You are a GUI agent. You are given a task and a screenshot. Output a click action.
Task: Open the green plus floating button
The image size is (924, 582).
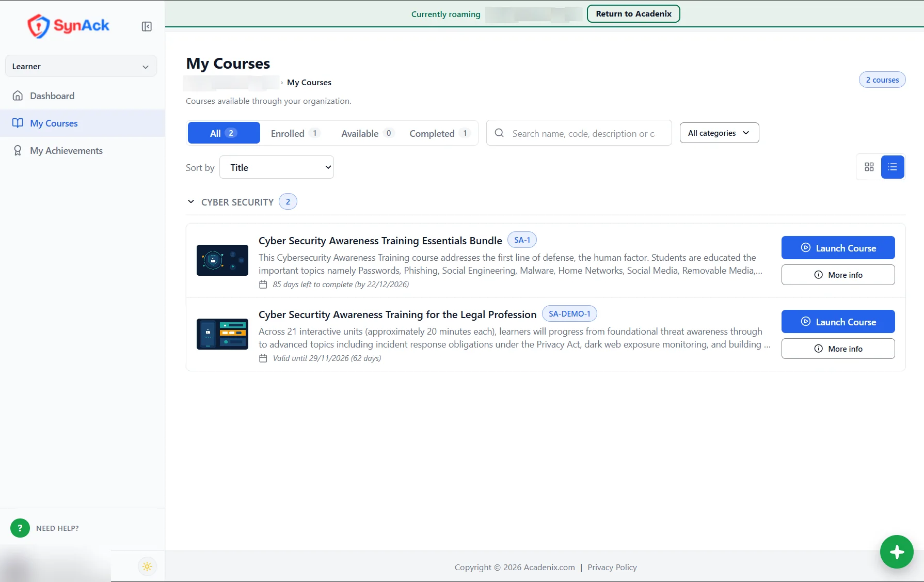[x=897, y=552]
